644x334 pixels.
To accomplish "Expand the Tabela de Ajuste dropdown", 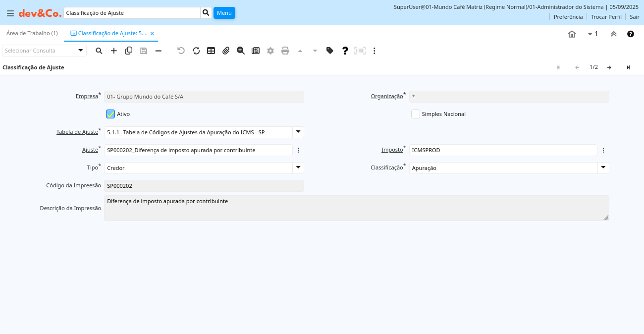I will (x=298, y=132).
